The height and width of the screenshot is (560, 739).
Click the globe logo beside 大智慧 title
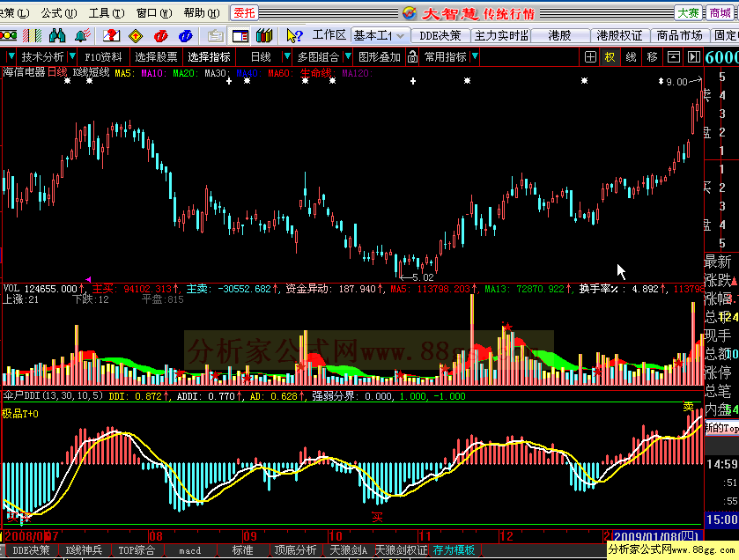pos(410,13)
